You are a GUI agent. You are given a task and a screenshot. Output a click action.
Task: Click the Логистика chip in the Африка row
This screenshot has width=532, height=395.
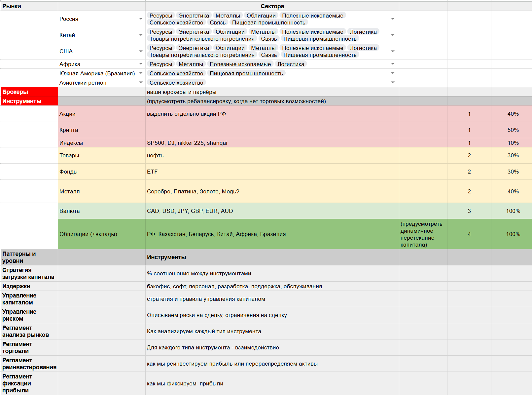[x=291, y=64]
